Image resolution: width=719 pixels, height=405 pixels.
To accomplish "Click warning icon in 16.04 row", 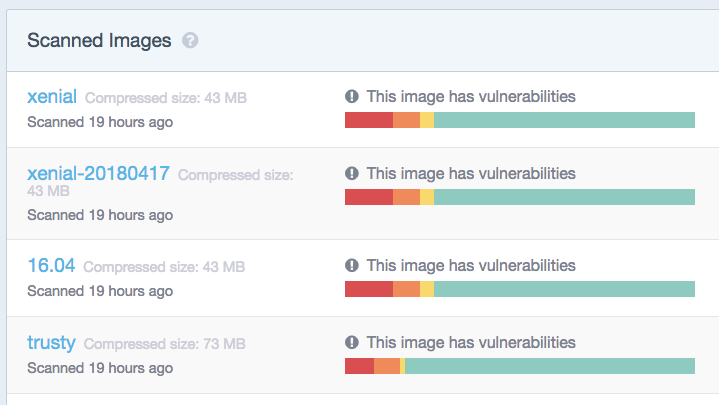I will click(352, 265).
